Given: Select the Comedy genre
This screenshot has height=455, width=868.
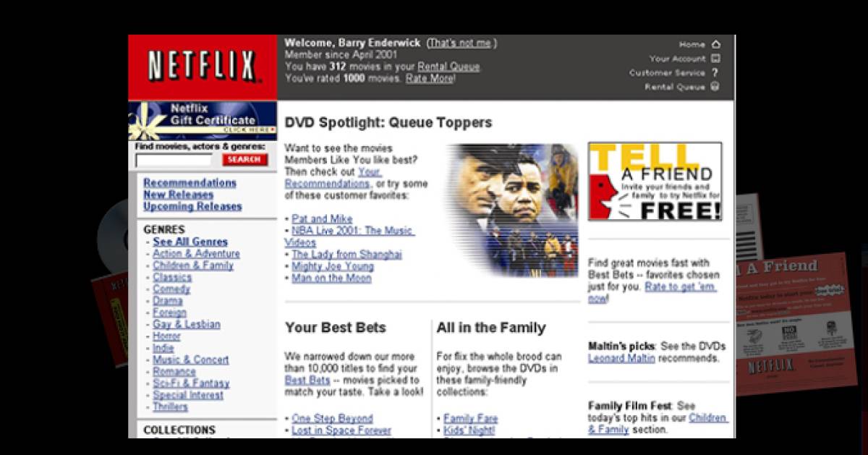Looking at the screenshot, I should 172,289.
